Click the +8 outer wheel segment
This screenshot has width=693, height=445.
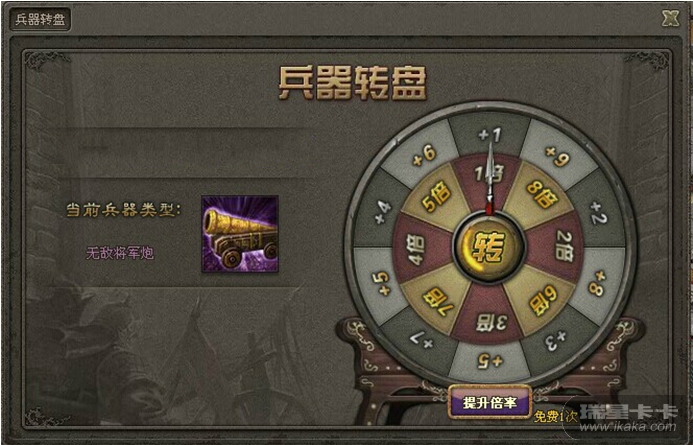click(x=598, y=283)
